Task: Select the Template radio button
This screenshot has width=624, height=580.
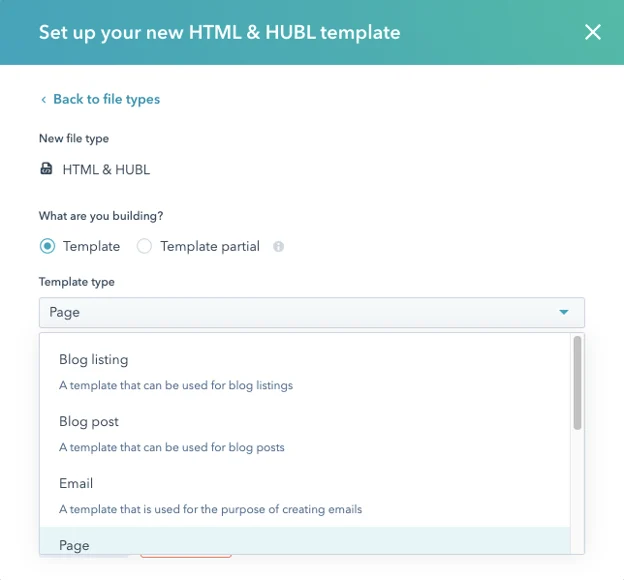Action: tap(47, 246)
